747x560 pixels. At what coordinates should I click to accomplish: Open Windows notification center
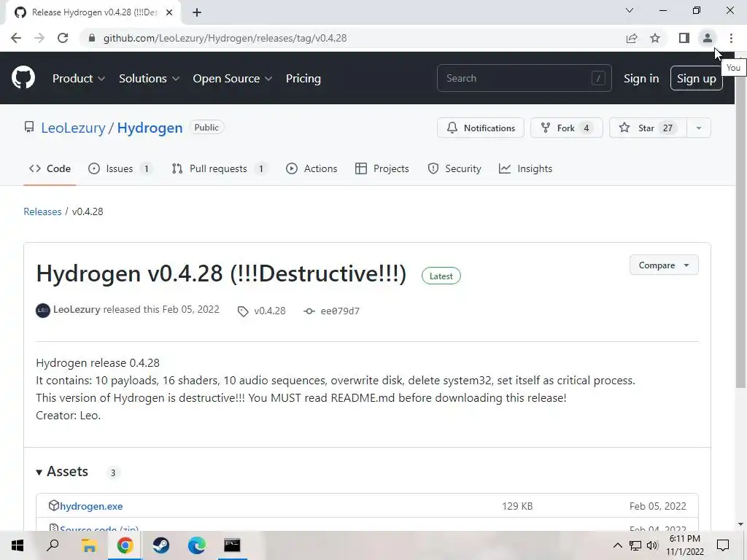(723, 545)
